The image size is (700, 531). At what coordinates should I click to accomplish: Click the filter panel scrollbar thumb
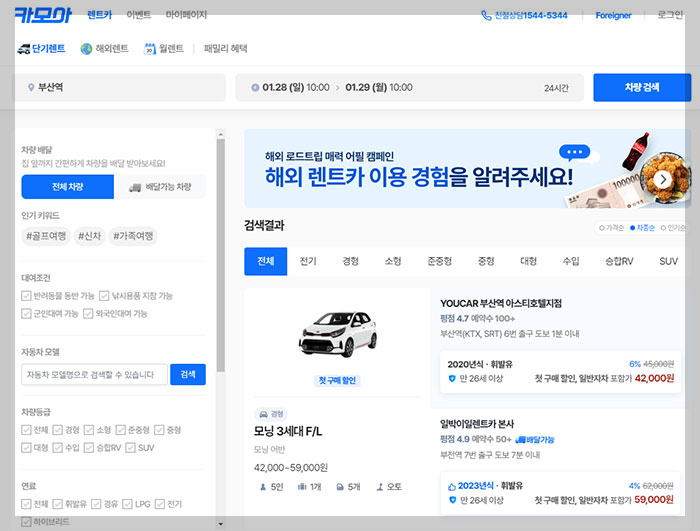pyautogui.click(x=221, y=255)
